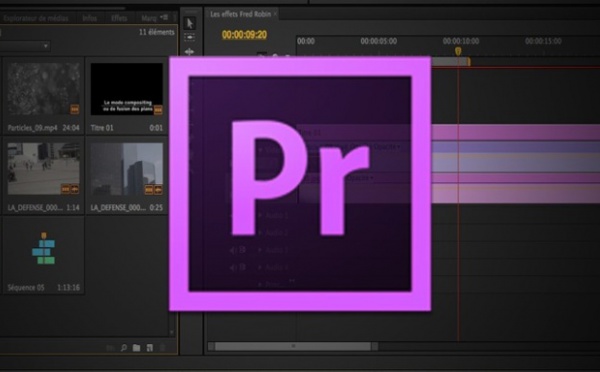The height and width of the screenshot is (372, 600).
Task: Click the yellow playhead marker on the ruler
Action: coord(458,51)
